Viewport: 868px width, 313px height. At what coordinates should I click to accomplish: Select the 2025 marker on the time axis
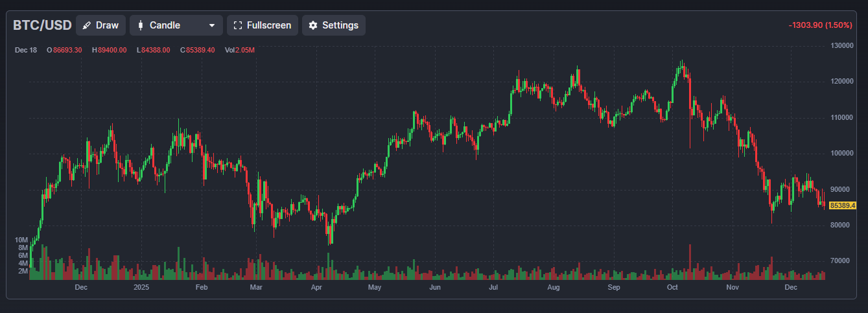click(141, 286)
